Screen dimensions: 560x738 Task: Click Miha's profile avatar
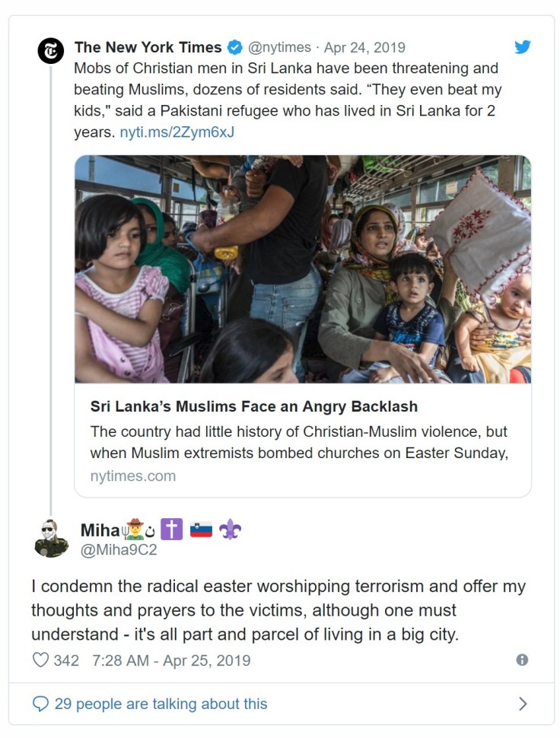point(51,538)
